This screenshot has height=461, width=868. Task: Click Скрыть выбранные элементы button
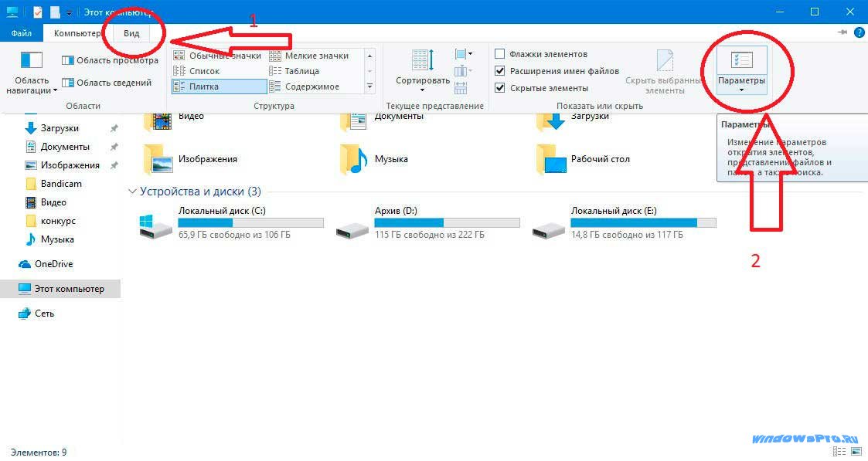click(x=663, y=72)
